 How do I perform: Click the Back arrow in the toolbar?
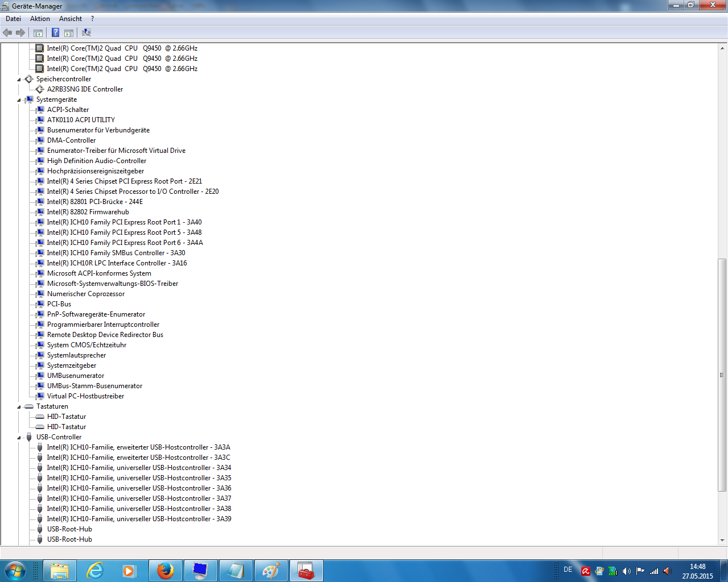point(7,33)
